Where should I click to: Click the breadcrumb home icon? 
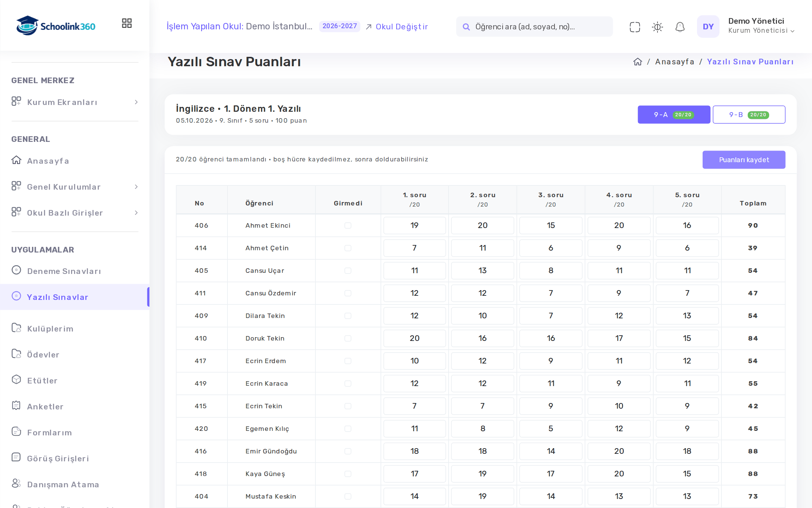pyautogui.click(x=638, y=62)
